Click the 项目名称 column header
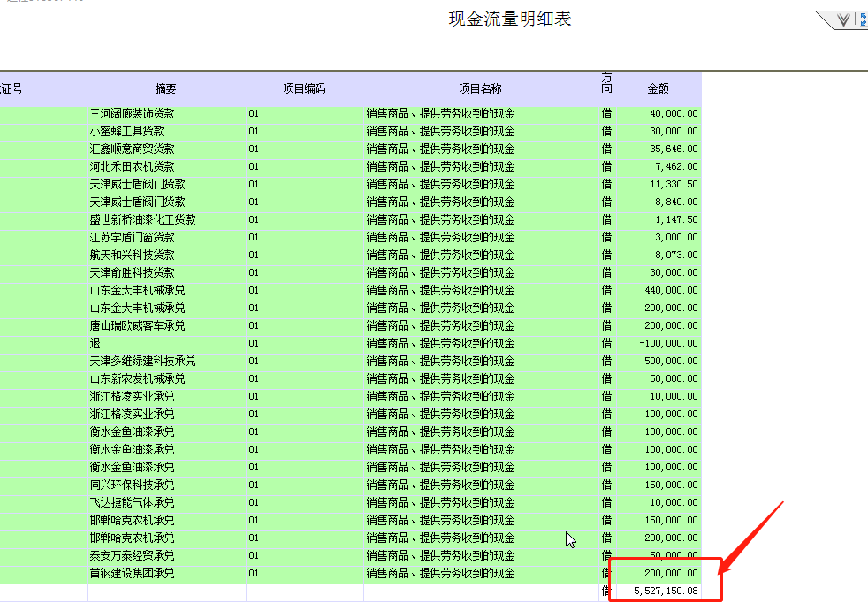Viewport: 868px width, 603px height. pos(481,88)
